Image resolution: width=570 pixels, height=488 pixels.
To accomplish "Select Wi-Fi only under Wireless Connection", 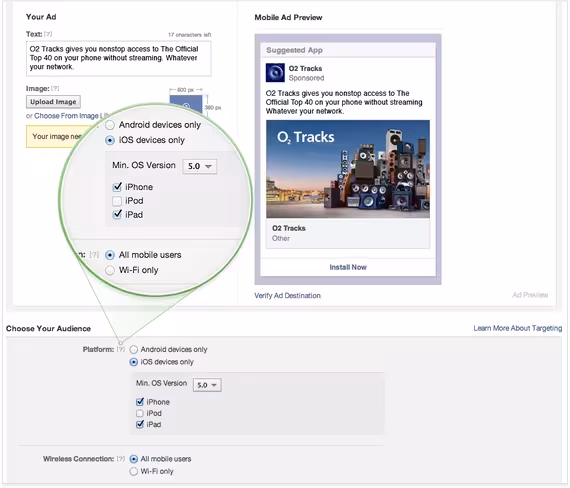I will pyautogui.click(x=134, y=472).
